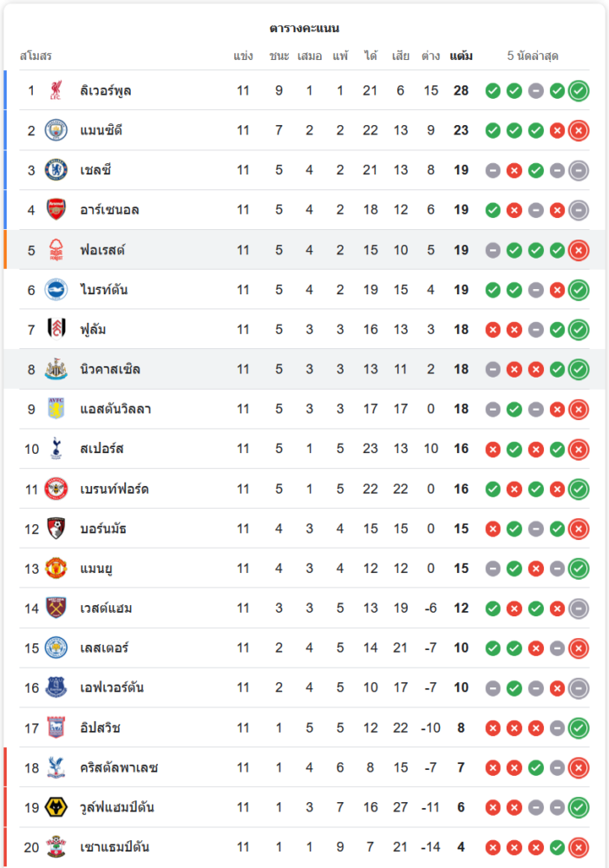
Task: Click Man City's latest match loss indicator
Action: [579, 130]
